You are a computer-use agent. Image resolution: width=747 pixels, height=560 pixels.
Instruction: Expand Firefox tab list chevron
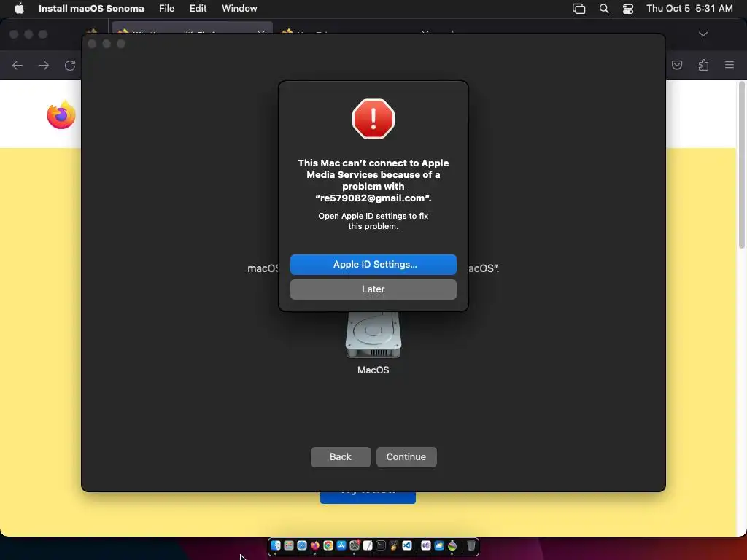coord(703,34)
